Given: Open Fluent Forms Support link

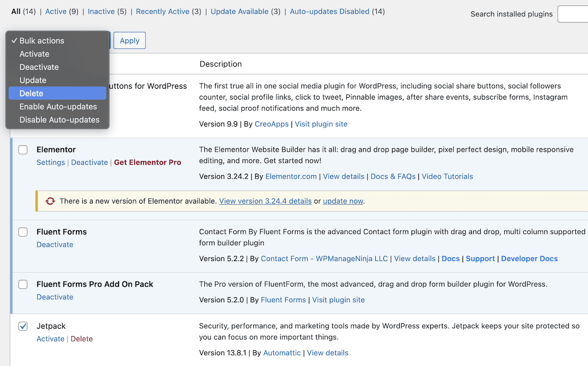Looking at the screenshot, I should coord(480,259).
